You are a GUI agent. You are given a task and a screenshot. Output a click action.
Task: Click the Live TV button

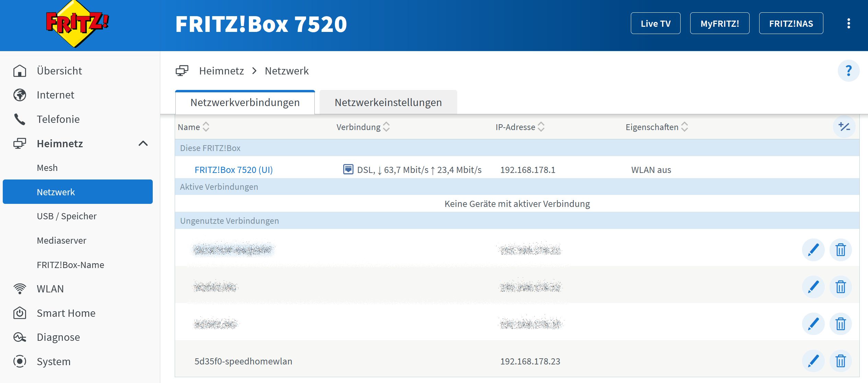(656, 23)
